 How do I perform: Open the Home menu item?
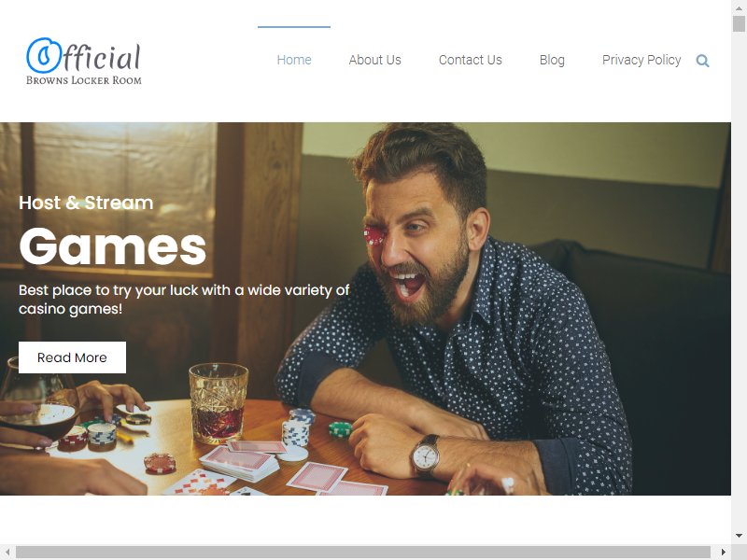click(294, 60)
